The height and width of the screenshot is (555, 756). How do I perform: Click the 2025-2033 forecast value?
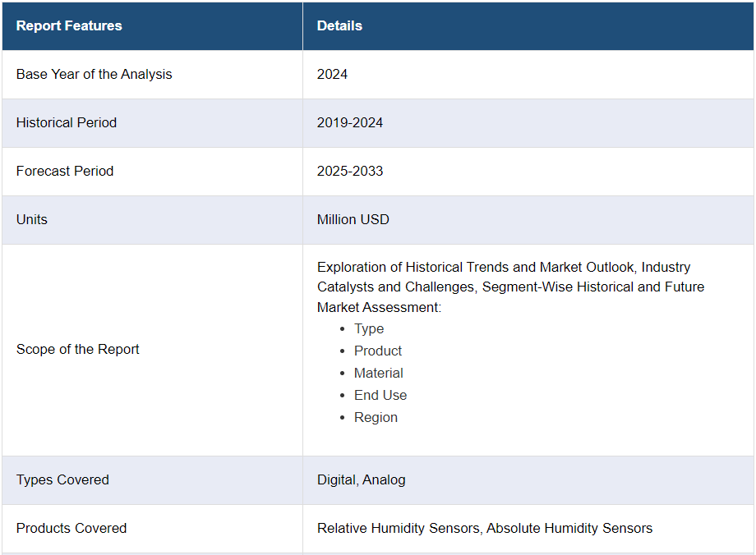point(350,171)
